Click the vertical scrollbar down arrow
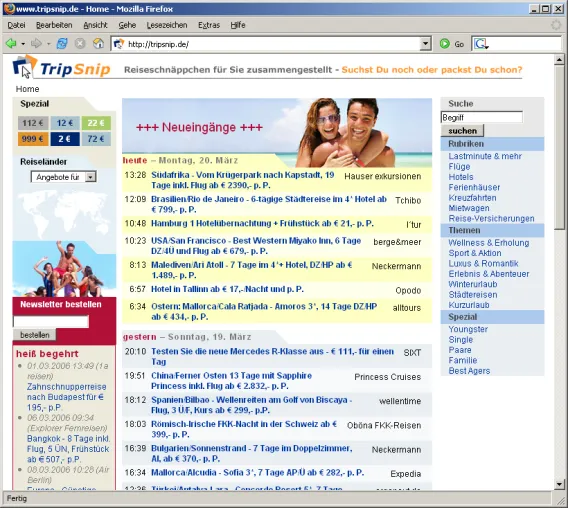 point(559,484)
